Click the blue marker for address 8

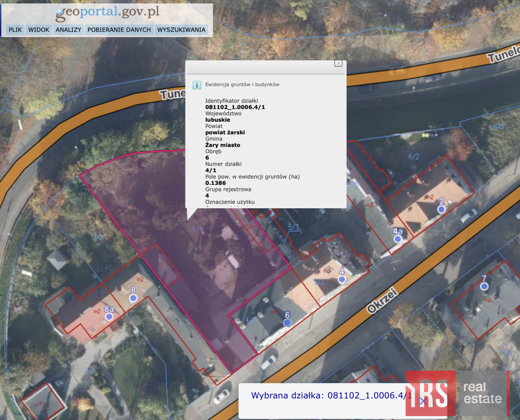133,298
